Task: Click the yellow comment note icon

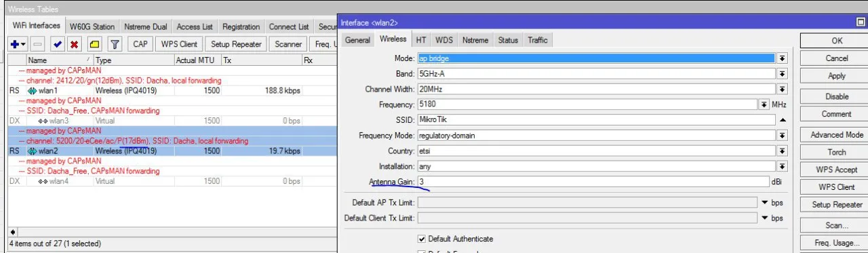Action: (x=95, y=44)
